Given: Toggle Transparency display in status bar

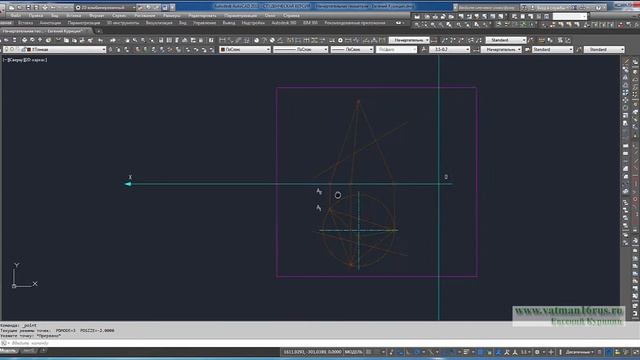Looking at the screenshot, I should [480, 352].
